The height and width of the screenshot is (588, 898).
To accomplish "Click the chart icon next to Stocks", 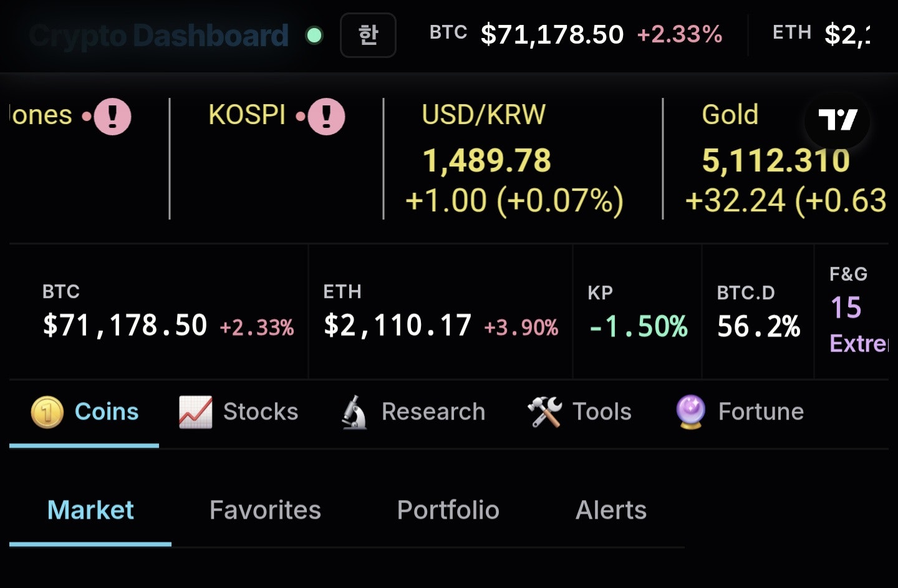I will (194, 412).
